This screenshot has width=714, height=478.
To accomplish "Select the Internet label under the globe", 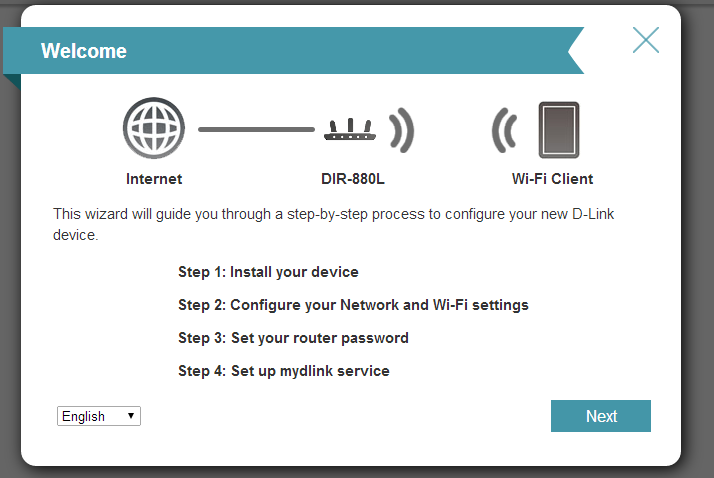I will [154, 179].
